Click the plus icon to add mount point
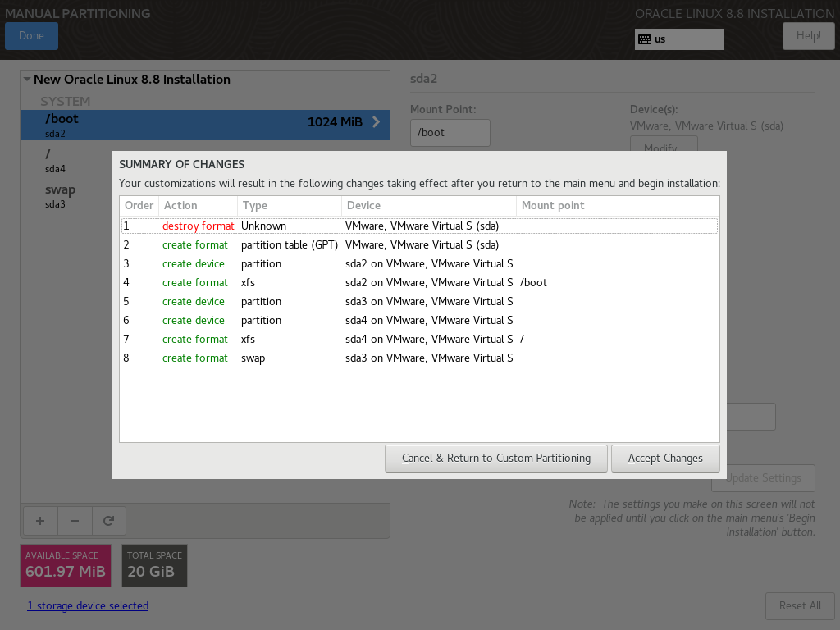This screenshot has width=840, height=630. [40, 521]
